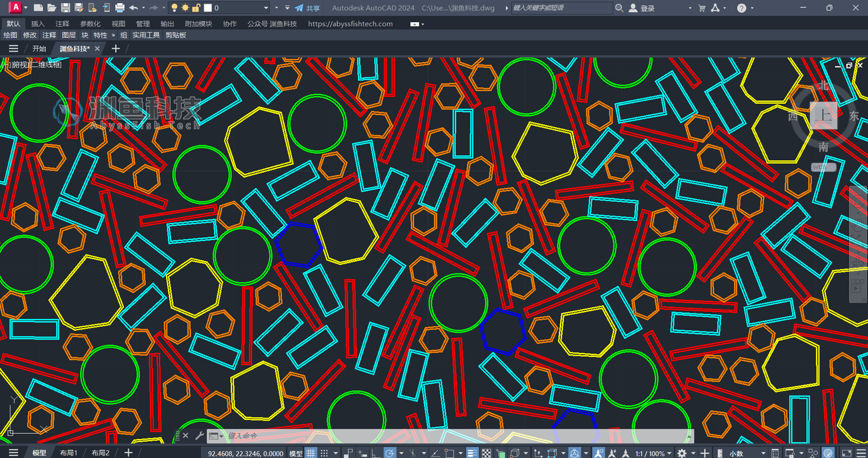Toggle the drawing grid display icon
Viewport: 868px width, 458px height.
(311, 453)
